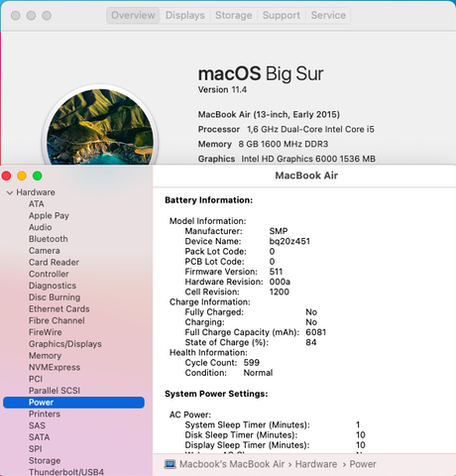Image resolution: width=456 pixels, height=476 pixels.
Task: Select Diagnostics in the sidebar
Action: (x=53, y=286)
